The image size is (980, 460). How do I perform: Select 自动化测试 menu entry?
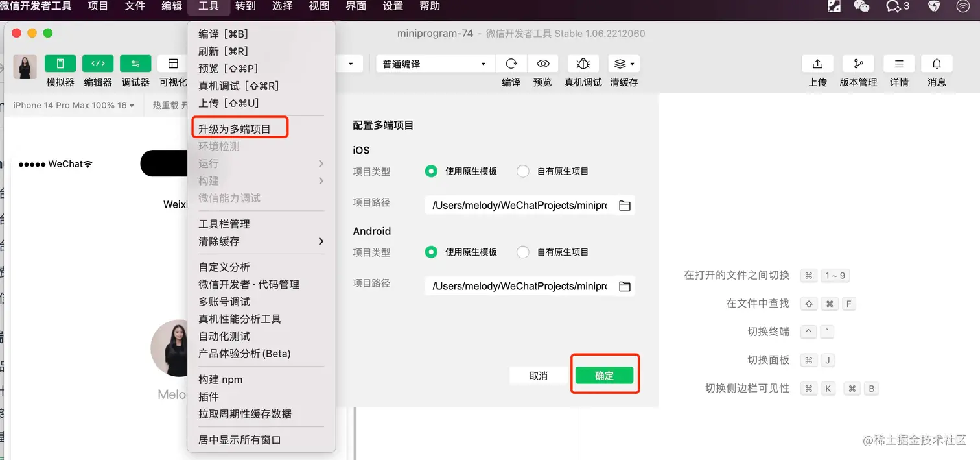[261, 336]
